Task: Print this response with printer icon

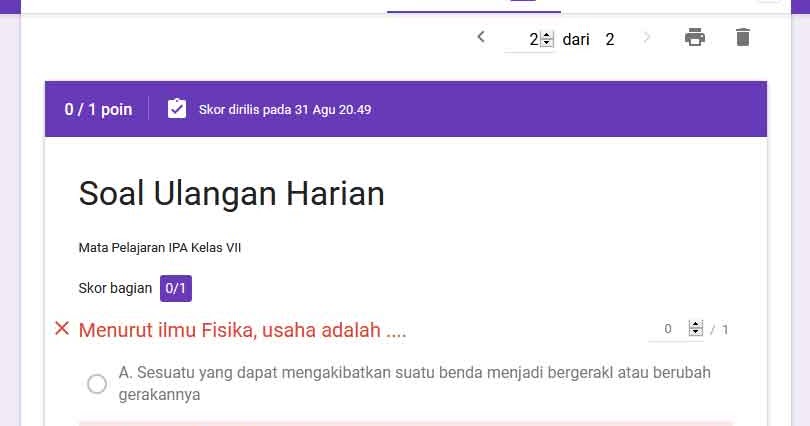Action: [695, 37]
